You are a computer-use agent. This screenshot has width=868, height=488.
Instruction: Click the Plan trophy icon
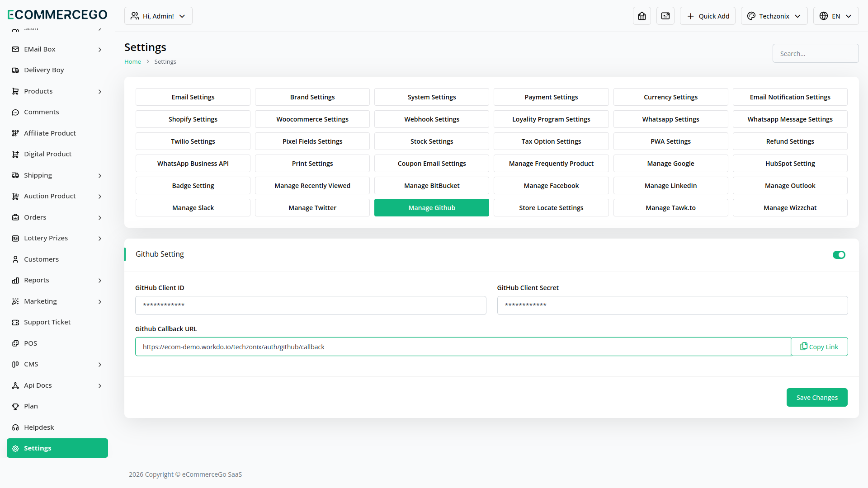point(15,406)
